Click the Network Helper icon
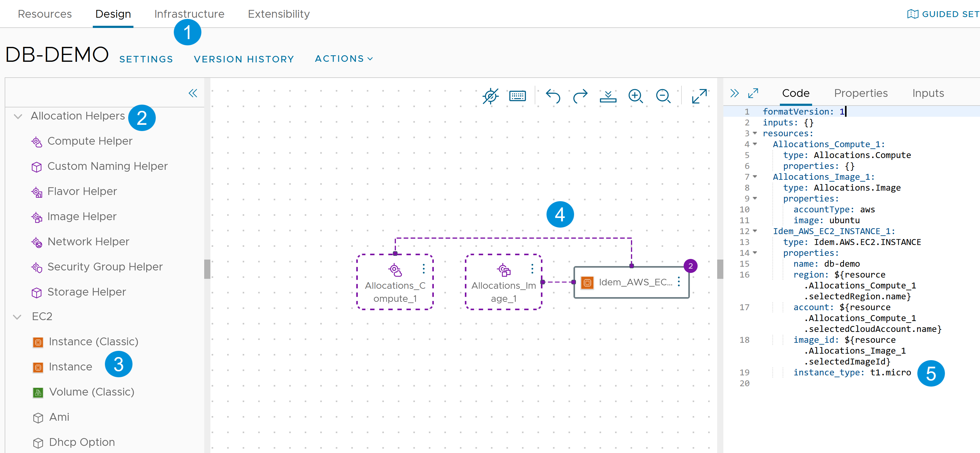The image size is (980, 453). pyautogui.click(x=36, y=242)
